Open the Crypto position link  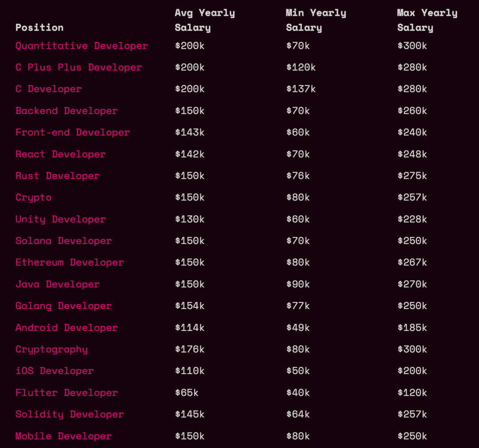(33, 197)
